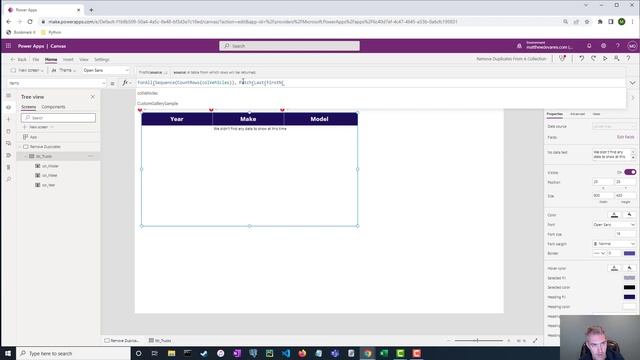Image resolution: width=640 pixels, height=360 pixels.
Task: Reload the browser page
Action: coord(30,22)
